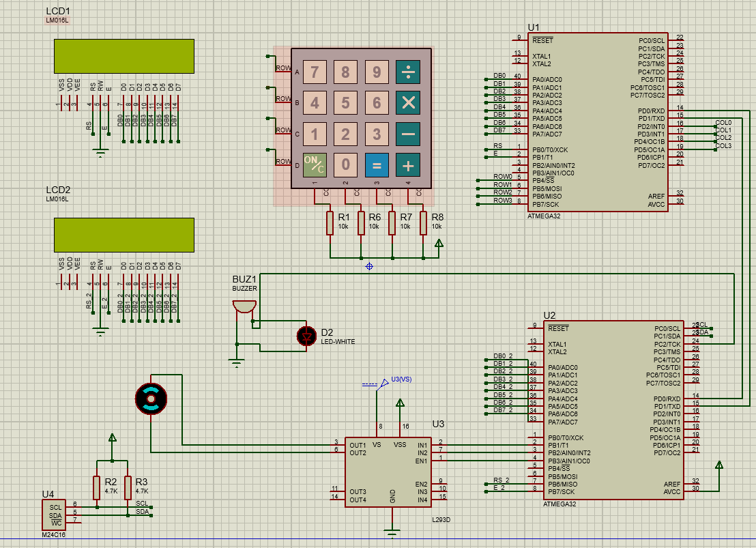Select the LM016L display LCD1
The image size is (756, 548).
[x=125, y=57]
